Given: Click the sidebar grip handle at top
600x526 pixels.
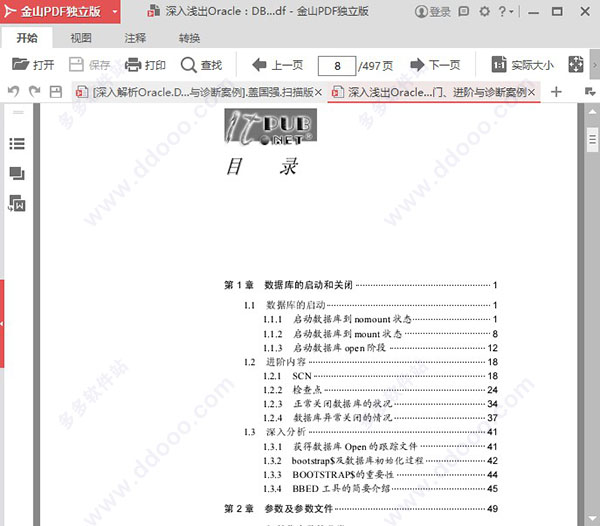Looking at the screenshot, I should 18,112.
